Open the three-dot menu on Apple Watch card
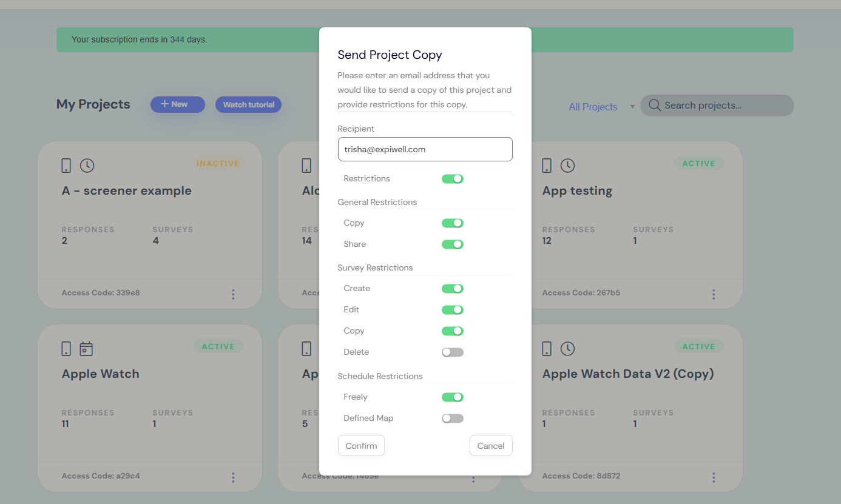 pyautogui.click(x=233, y=477)
